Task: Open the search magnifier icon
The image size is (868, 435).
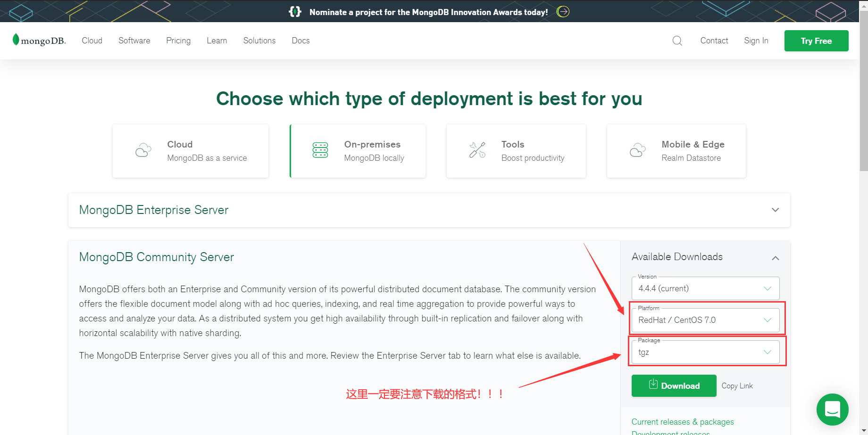Action: [677, 41]
